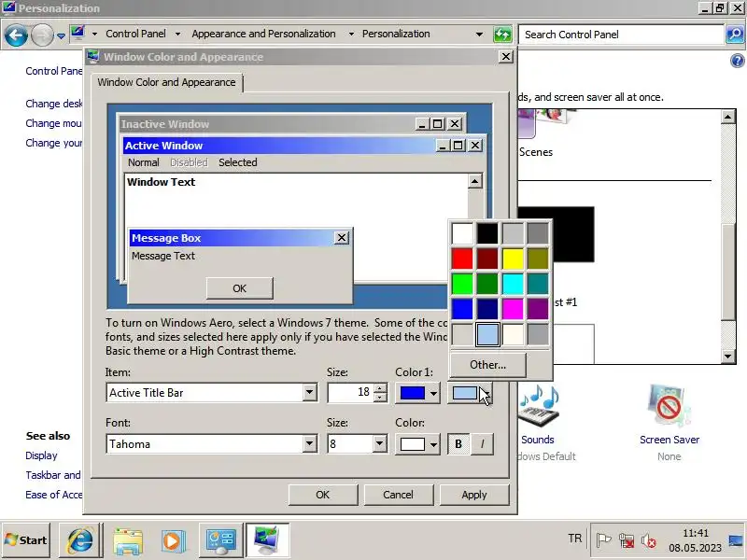Image resolution: width=747 pixels, height=560 pixels.
Task: Pick purple swatch in palette
Action: click(538, 309)
